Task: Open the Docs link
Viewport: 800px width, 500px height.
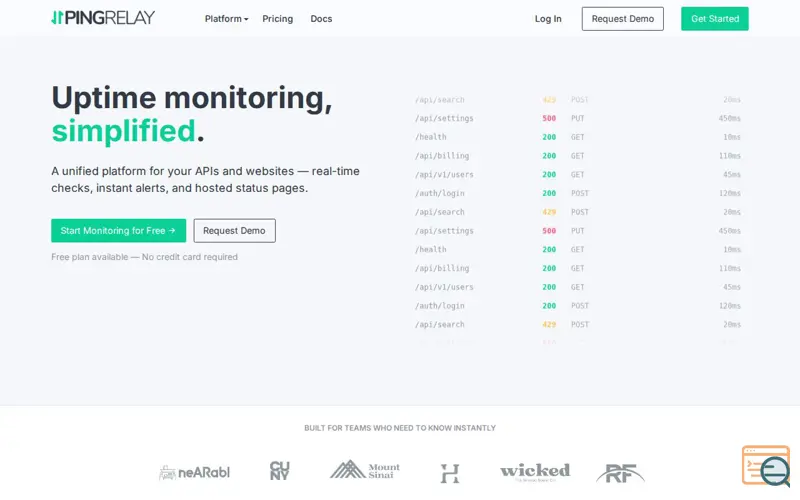Action: [x=321, y=19]
